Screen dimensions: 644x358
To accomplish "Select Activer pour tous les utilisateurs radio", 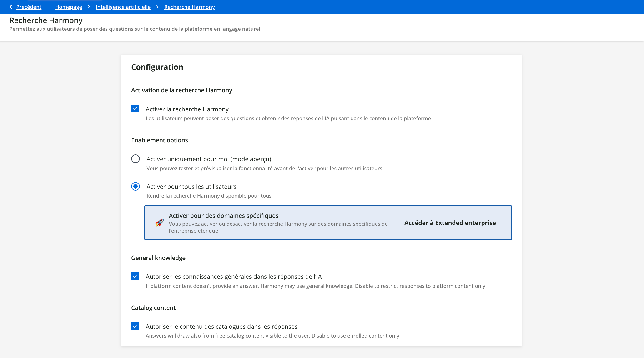I will coord(136,187).
